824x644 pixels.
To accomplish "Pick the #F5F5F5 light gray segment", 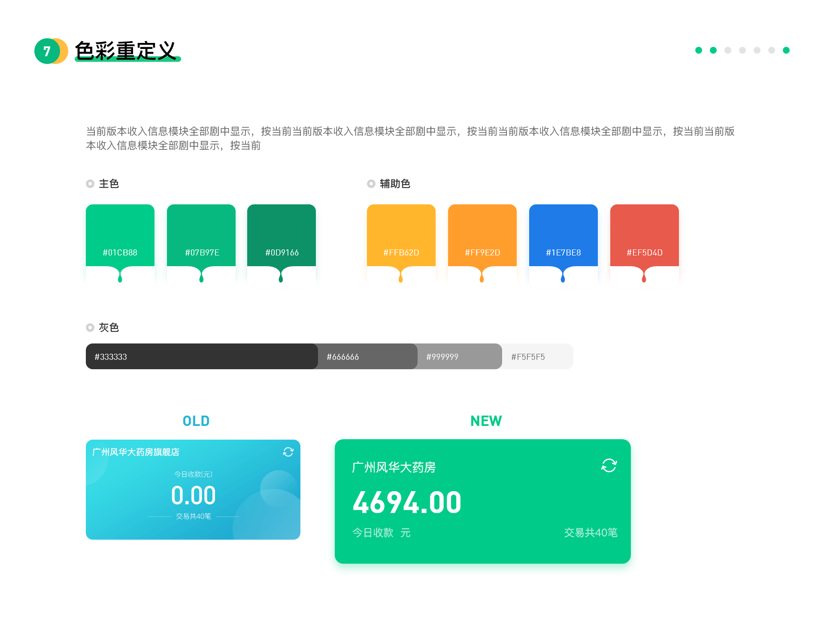I will pyautogui.click(x=538, y=356).
